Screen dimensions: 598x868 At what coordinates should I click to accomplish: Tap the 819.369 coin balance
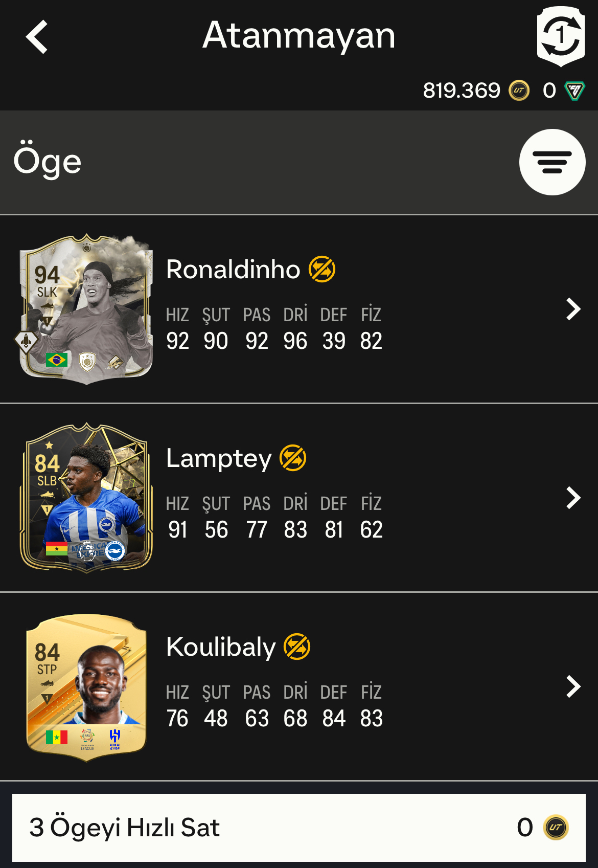461,91
